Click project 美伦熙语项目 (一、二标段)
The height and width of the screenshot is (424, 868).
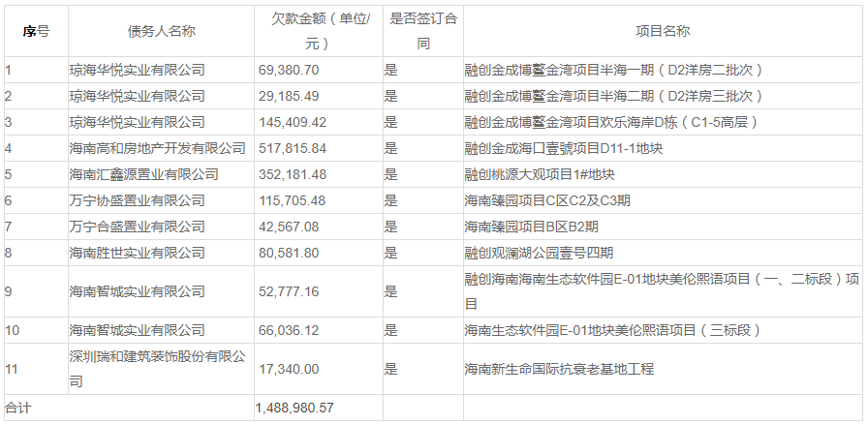click(662, 291)
